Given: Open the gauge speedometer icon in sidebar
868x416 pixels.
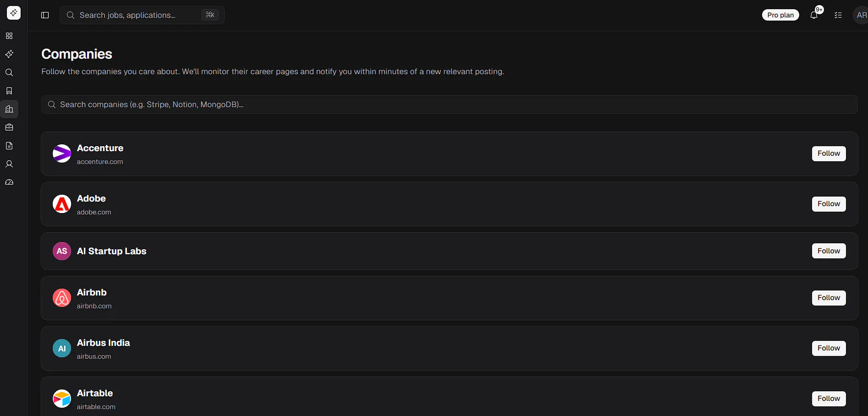Looking at the screenshot, I should (x=9, y=182).
